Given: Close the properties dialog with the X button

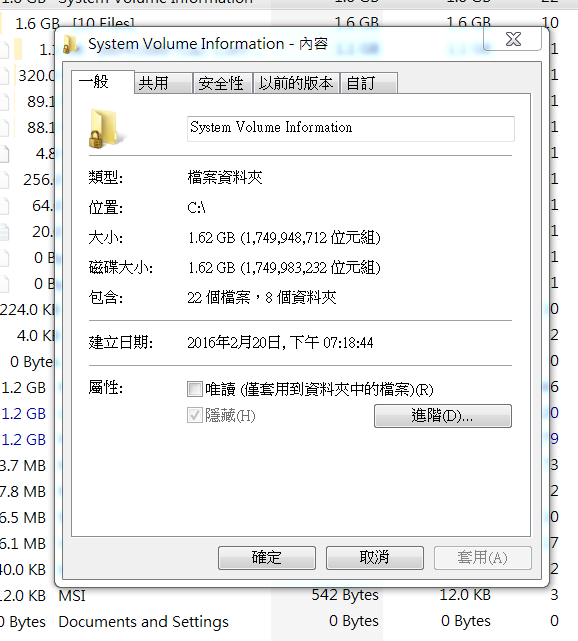Looking at the screenshot, I should click(513, 39).
